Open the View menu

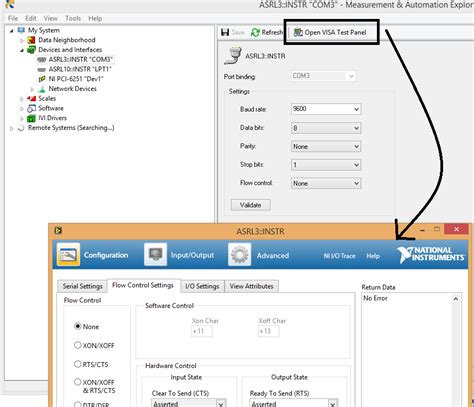(51, 18)
